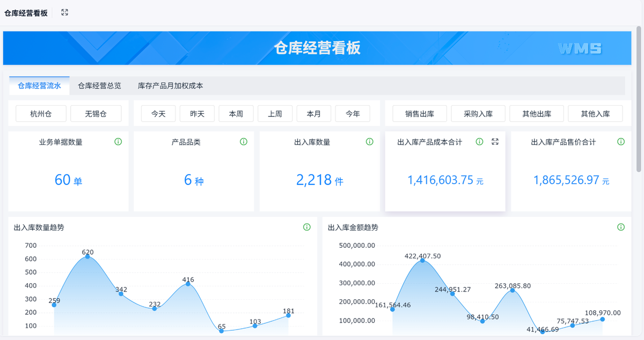Screen dimensions: 644x340
Task: Filter by 无锡仓 warehouse
Action: (x=96, y=114)
